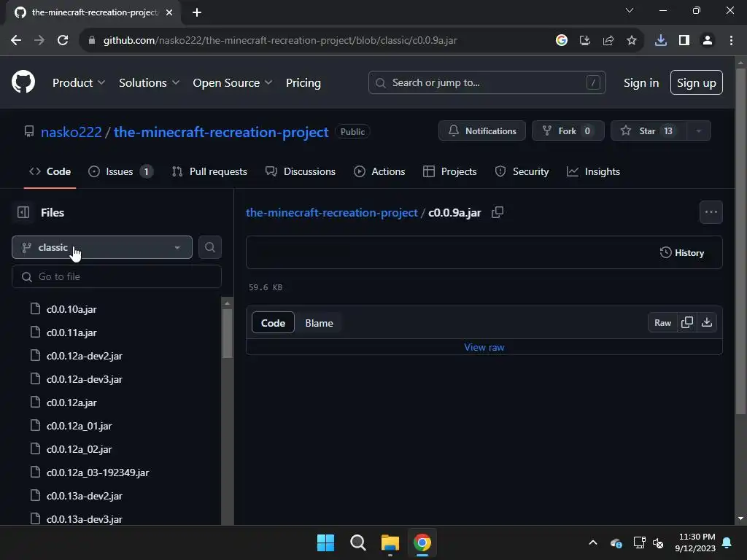The height and width of the screenshot is (560, 747).
Task: Click the Sign in link
Action: (641, 83)
